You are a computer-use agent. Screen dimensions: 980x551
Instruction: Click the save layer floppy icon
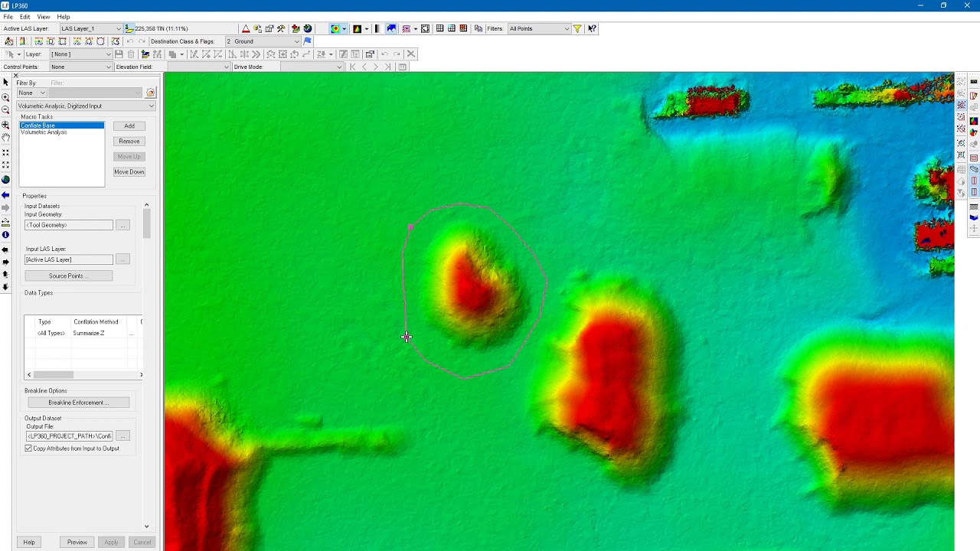point(119,54)
